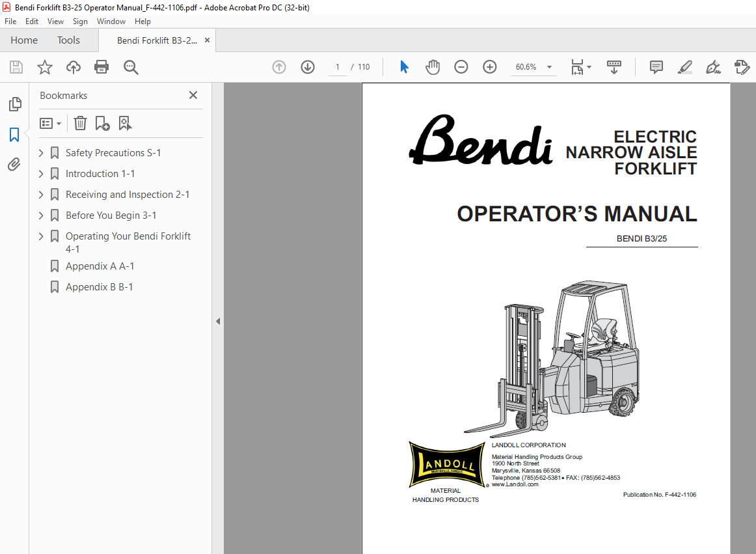Jump to Appendix A A-1 bookmark
Screen dimensions: 756x554
(100, 266)
